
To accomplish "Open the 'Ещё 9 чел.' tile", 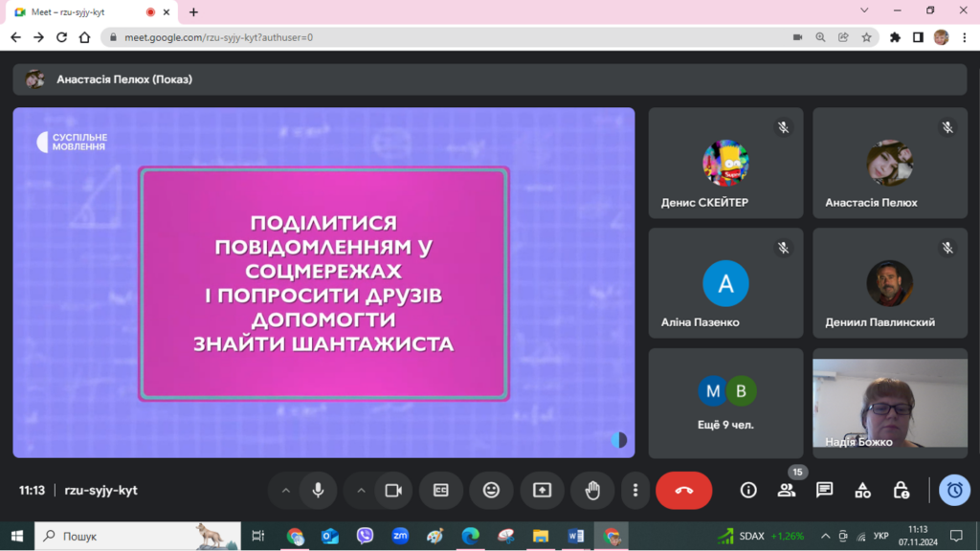I will pyautogui.click(x=725, y=403).
